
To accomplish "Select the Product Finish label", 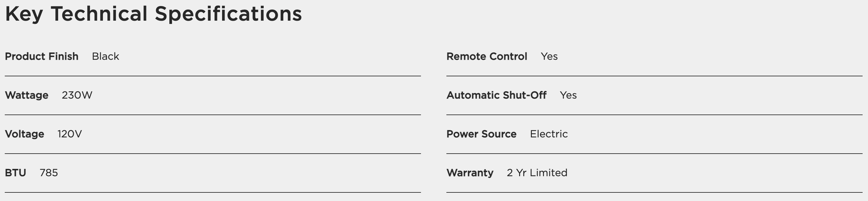I will click(x=41, y=56).
